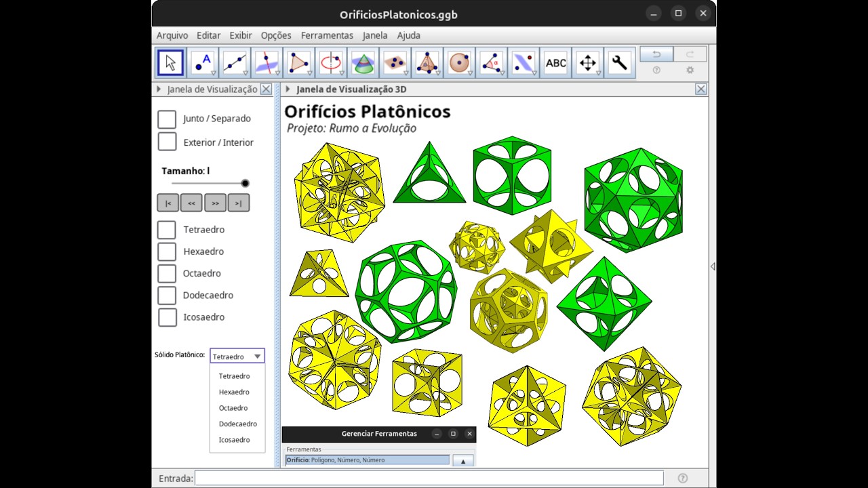Select the Reflect about plane tool

[523, 63]
